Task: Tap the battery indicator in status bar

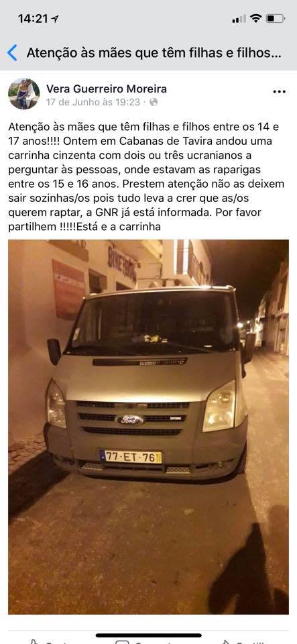Action: (x=276, y=19)
